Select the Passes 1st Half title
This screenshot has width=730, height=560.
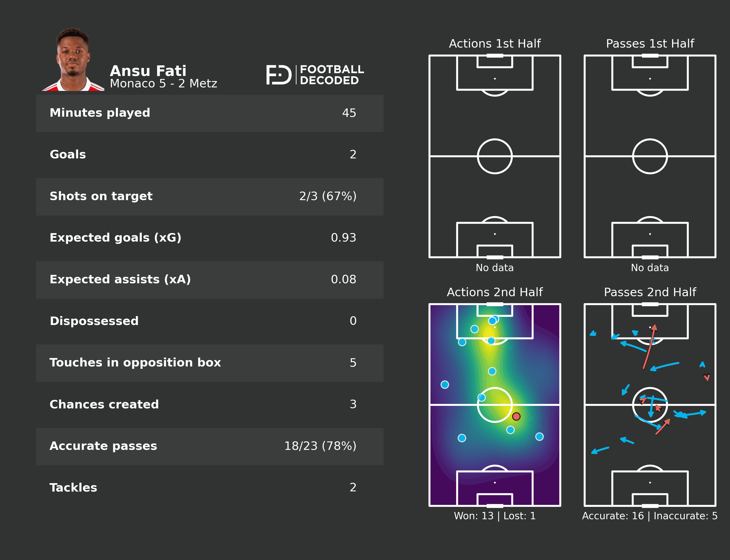[x=650, y=43]
